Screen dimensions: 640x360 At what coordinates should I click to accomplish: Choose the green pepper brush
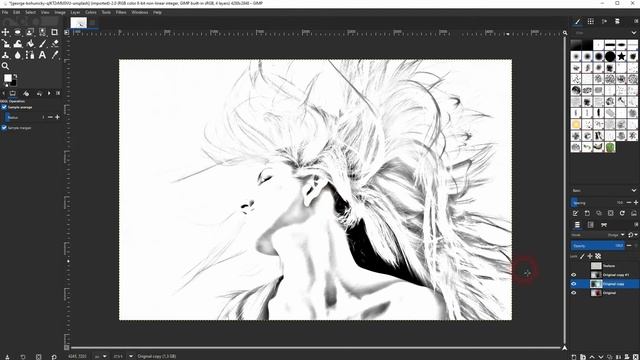coord(610,147)
